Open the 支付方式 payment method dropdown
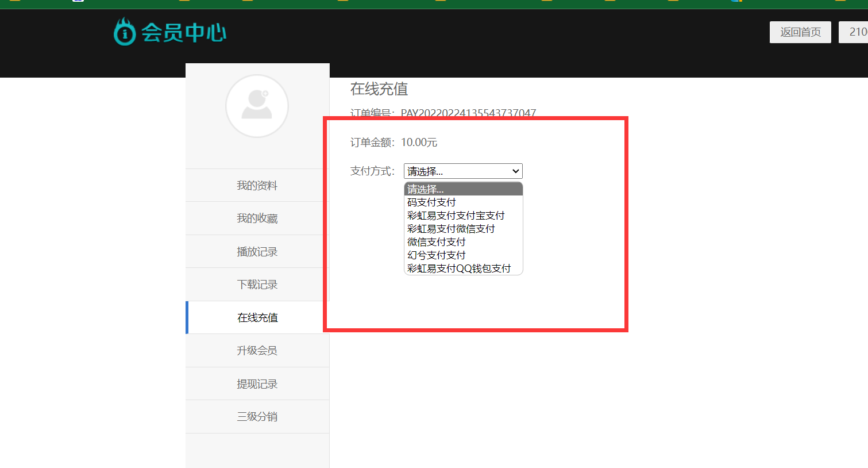The height and width of the screenshot is (468, 868). tap(462, 171)
